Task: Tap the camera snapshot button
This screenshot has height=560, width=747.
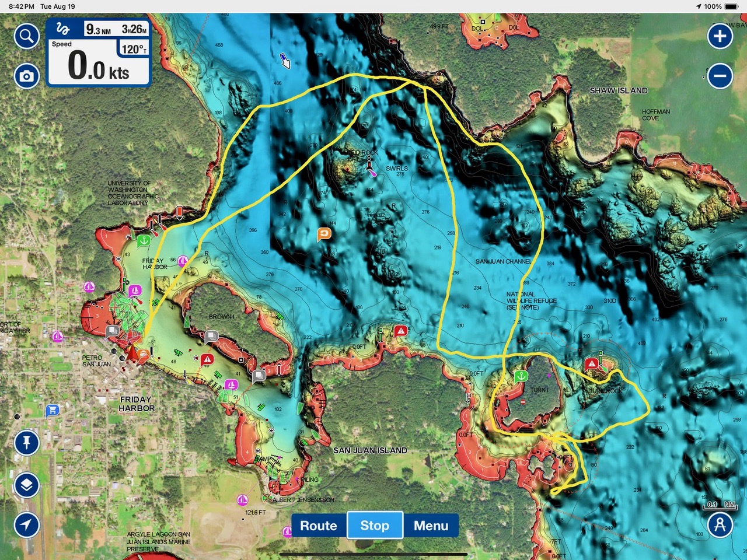Action: pyautogui.click(x=26, y=76)
